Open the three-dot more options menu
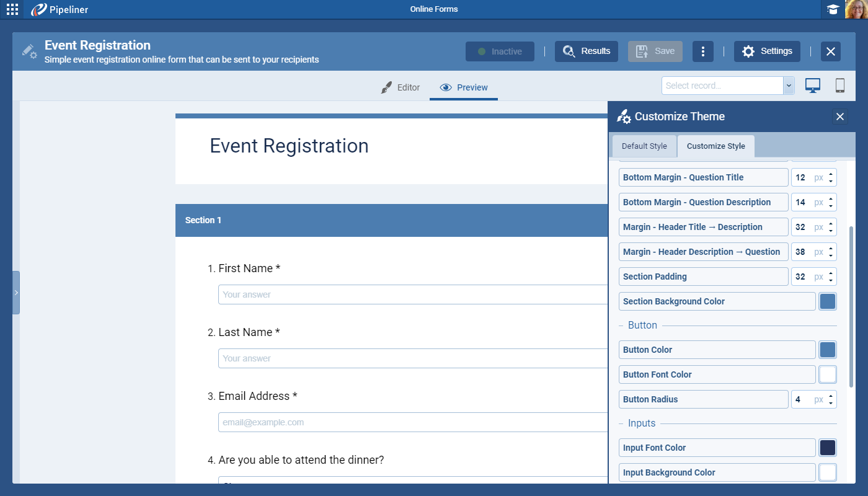This screenshot has width=868, height=496. 702,51
